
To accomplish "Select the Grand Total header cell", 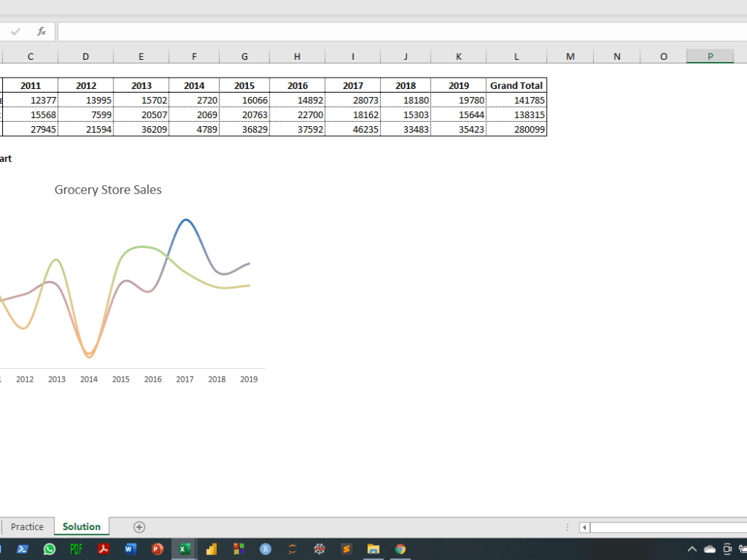I will coord(516,85).
